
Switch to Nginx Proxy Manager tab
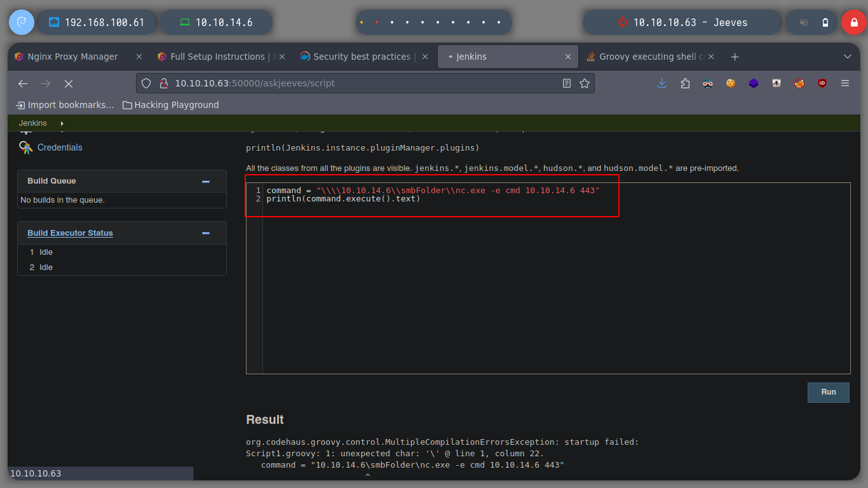point(72,57)
